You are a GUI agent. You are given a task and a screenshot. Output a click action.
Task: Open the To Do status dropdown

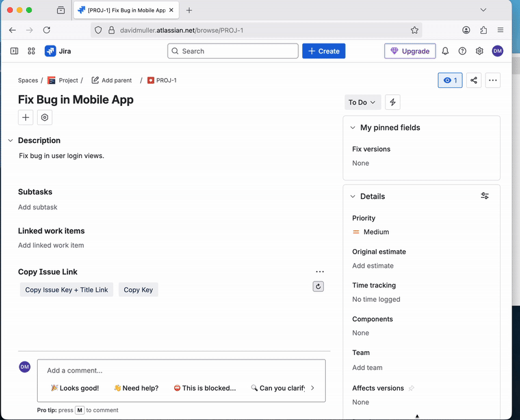[x=362, y=102]
